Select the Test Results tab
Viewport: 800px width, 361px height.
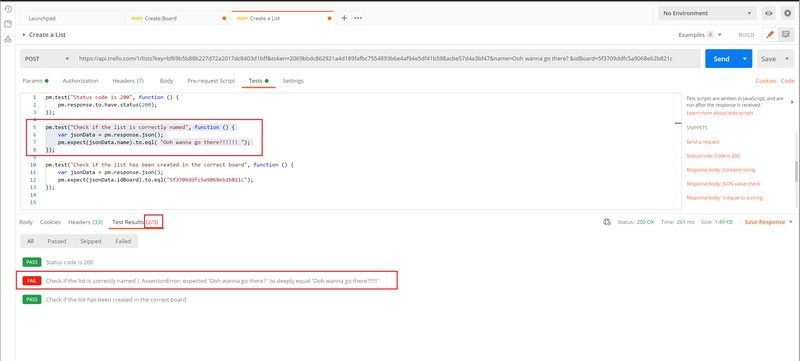coord(137,222)
